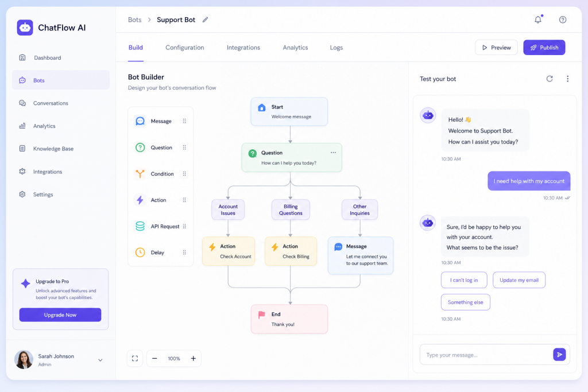Zoom in with the plus button
This screenshot has width=588, height=392.
click(193, 359)
